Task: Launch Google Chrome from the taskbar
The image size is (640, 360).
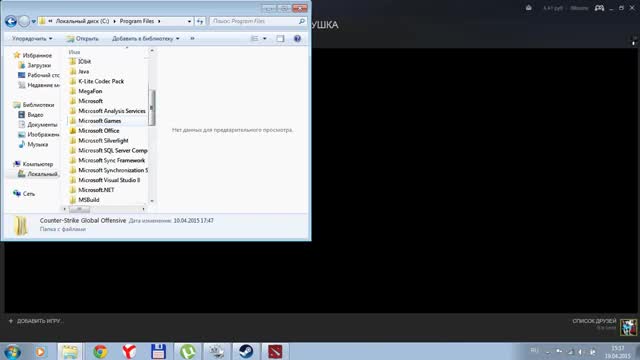Action: click(100, 351)
